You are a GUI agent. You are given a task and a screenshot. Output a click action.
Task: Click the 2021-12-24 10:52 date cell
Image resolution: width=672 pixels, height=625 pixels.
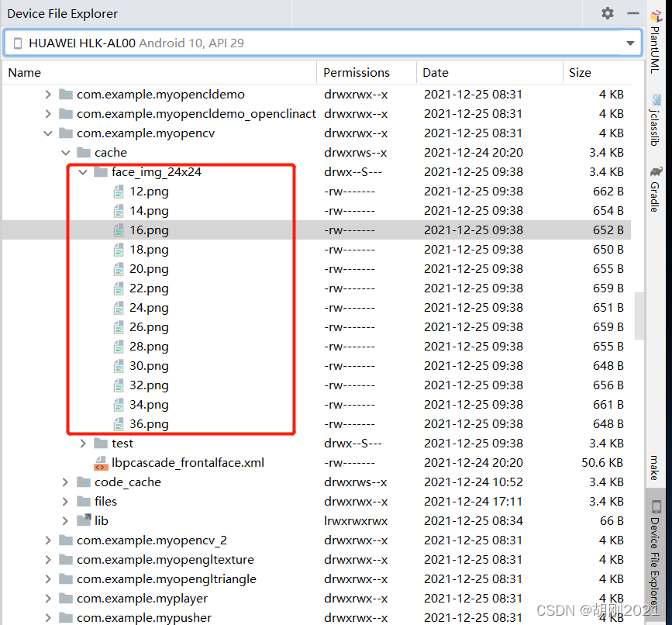[474, 482]
